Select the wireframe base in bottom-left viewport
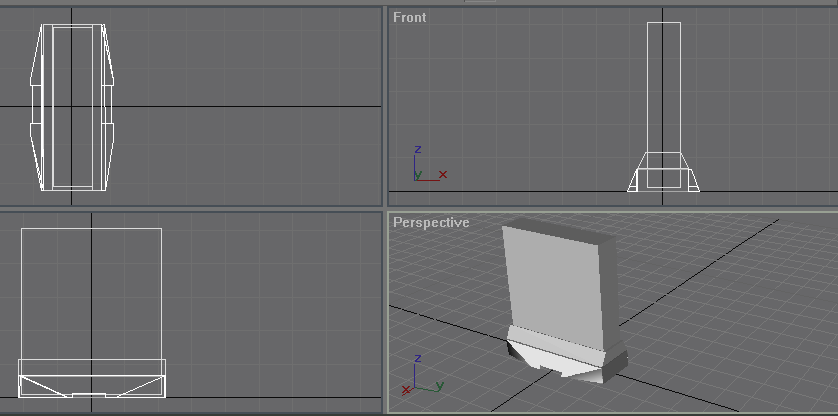Viewport: 838px width, 416px height. click(91, 378)
